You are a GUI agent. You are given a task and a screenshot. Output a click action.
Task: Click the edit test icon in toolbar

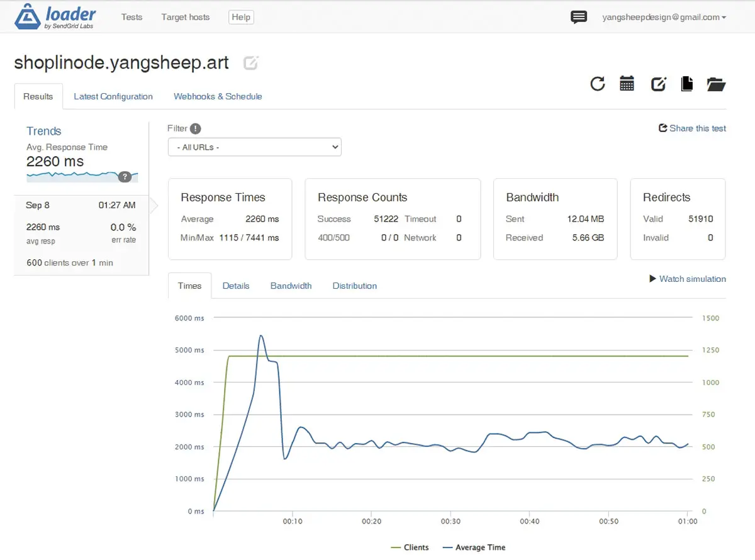tap(658, 84)
